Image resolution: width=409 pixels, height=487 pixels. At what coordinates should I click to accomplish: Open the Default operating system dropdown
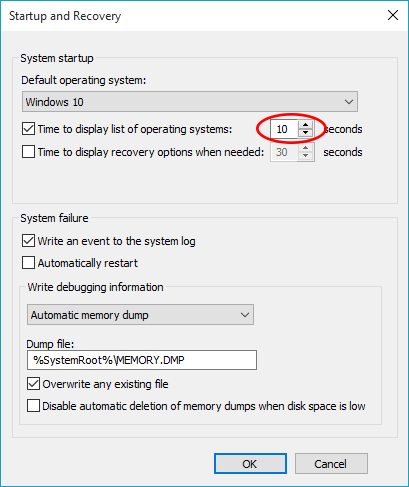coord(190,102)
